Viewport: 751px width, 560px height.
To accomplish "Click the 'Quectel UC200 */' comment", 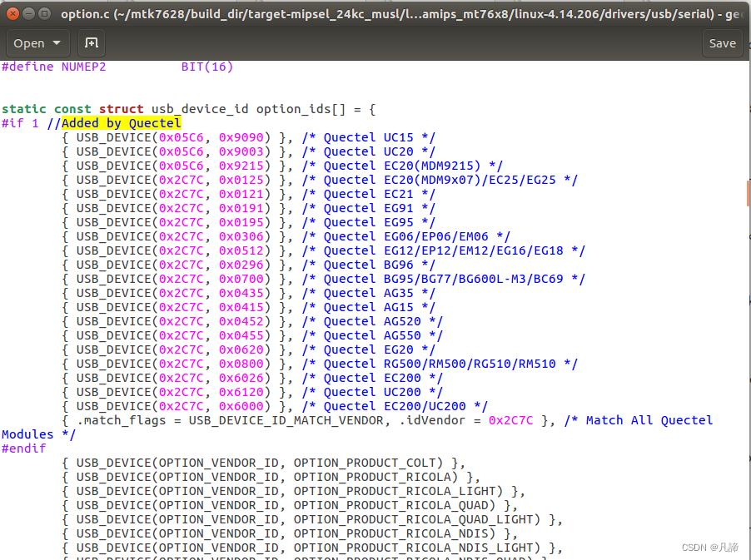I will tap(372, 392).
